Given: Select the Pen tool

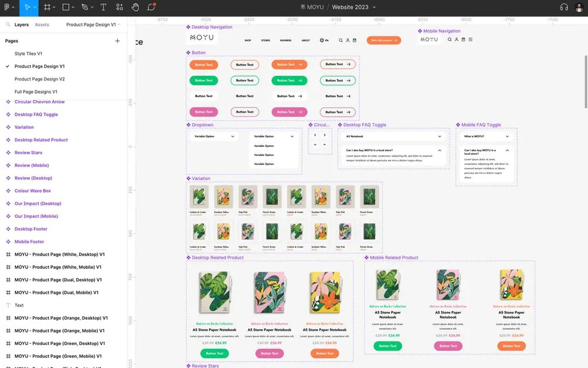Looking at the screenshot, I should [85, 7].
